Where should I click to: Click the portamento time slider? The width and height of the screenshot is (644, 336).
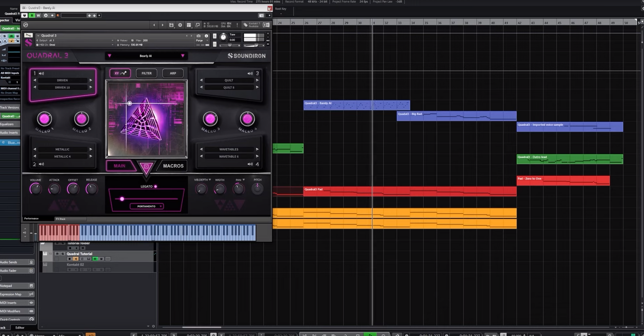pyautogui.click(x=146, y=199)
